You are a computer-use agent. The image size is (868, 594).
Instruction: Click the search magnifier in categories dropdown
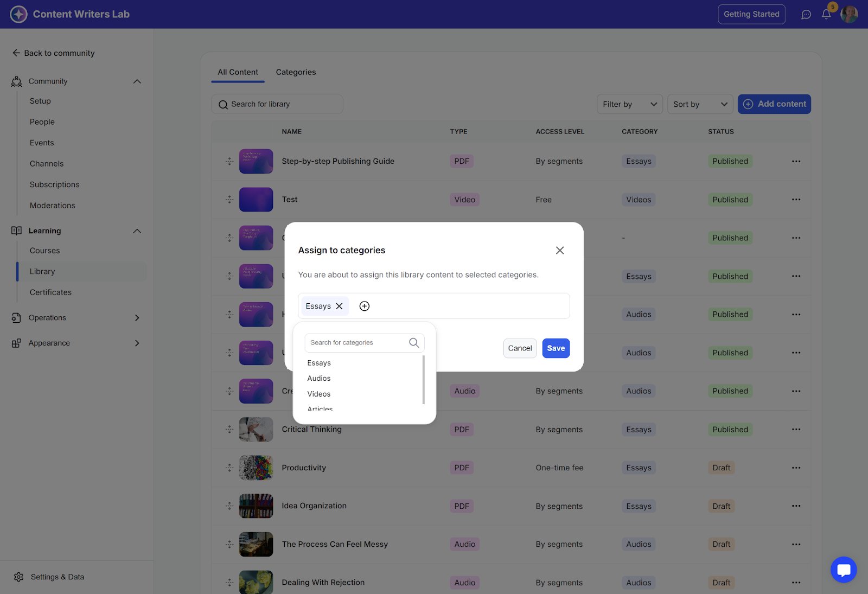414,343
